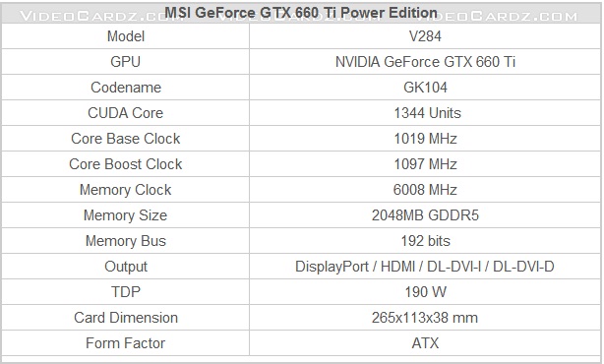The width and height of the screenshot is (604, 364).
Task: Click the Codename row label
Action: point(126,88)
